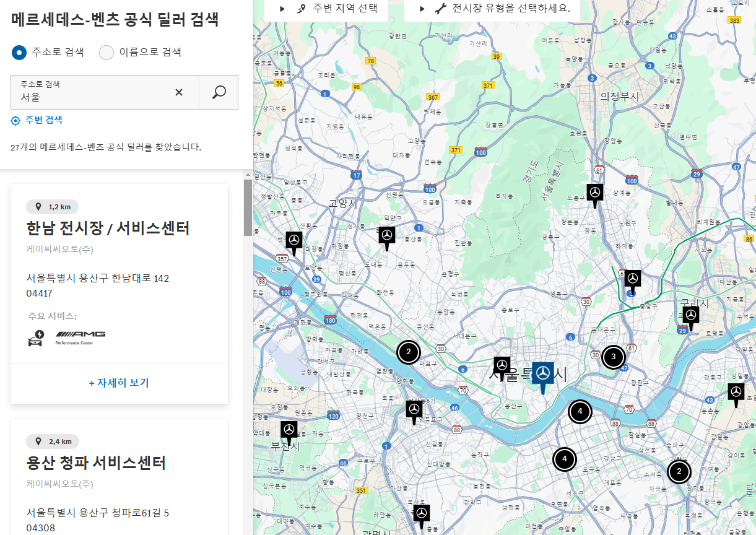The image size is (756, 535).
Task: Click the address 서울특별시 용산구 청파로61길 5
Action: (98, 513)
